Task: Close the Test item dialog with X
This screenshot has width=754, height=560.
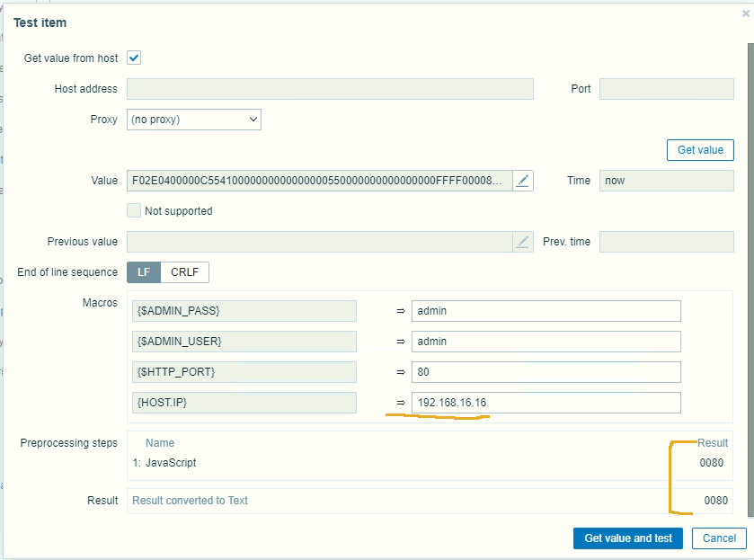Action: (745, 14)
